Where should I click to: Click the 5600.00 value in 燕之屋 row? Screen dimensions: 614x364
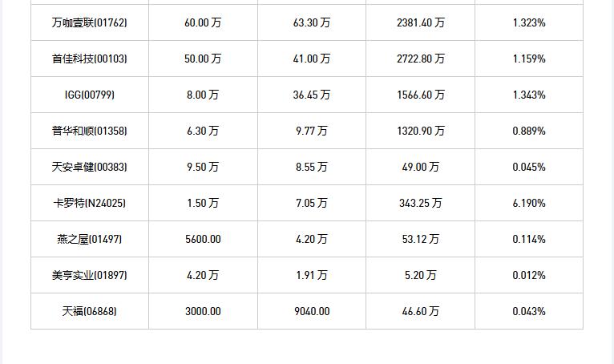[203, 239]
